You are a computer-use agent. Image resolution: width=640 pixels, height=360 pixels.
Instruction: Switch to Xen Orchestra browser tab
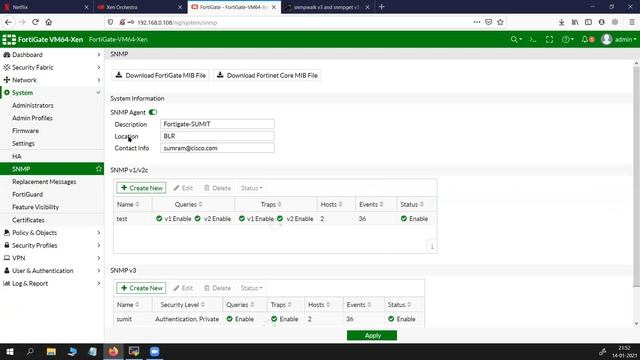140,7
